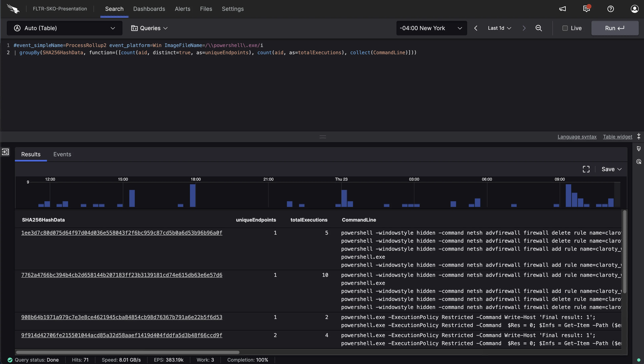Open the announcements megaphone icon
This screenshot has width=644, height=364.
[x=562, y=9]
